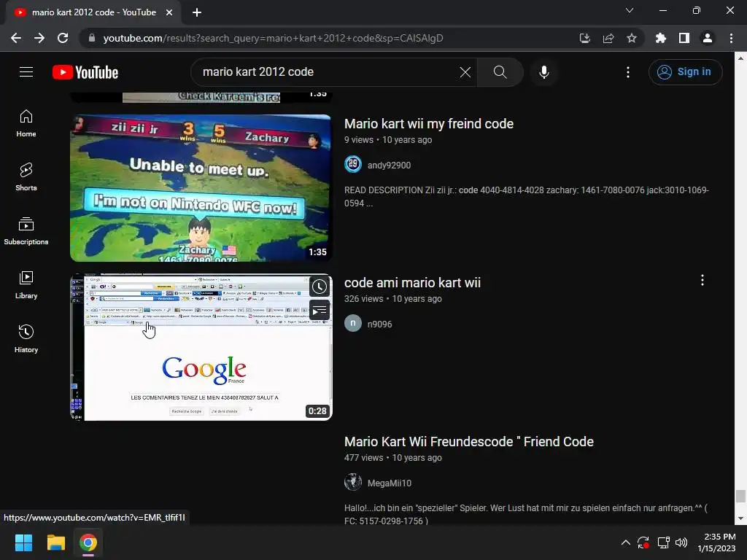Go back with the browser back arrow
The image size is (747, 560).
16,38
